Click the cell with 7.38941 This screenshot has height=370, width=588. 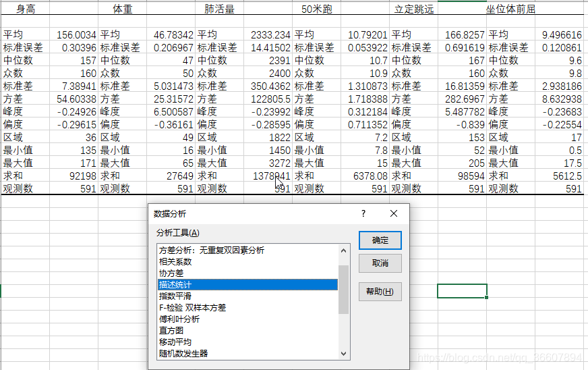coord(74,86)
